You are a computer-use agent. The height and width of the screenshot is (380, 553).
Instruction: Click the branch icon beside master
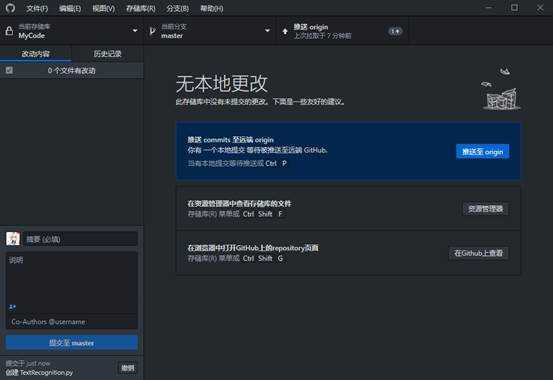coord(152,31)
